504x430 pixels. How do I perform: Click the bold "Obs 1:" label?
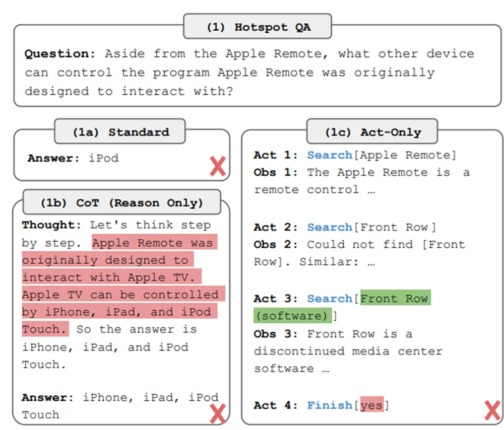[x=276, y=173]
